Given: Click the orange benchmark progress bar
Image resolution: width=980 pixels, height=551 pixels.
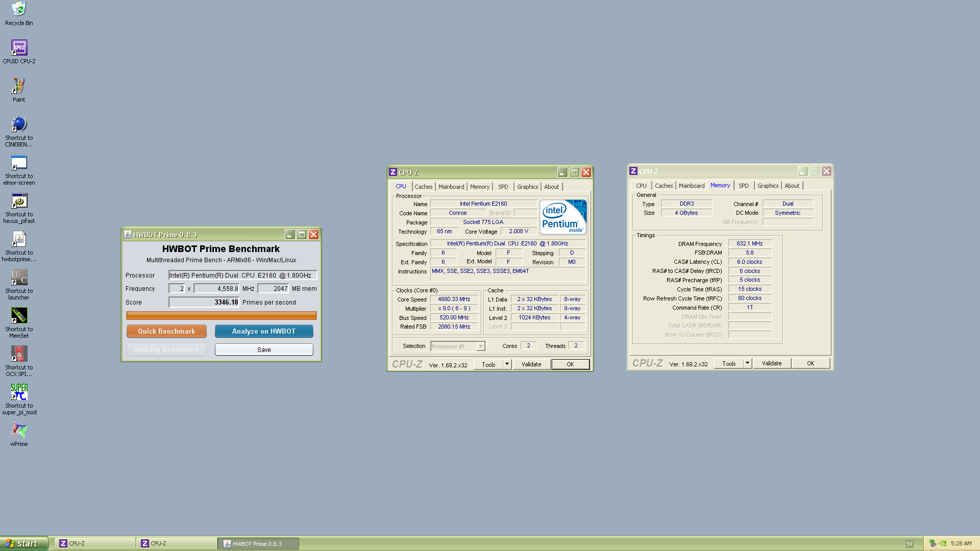Looking at the screenshot, I should (221, 316).
